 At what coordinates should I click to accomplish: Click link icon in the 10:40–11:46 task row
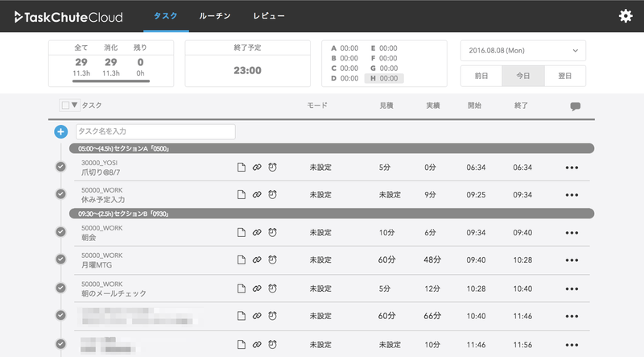pyautogui.click(x=257, y=315)
